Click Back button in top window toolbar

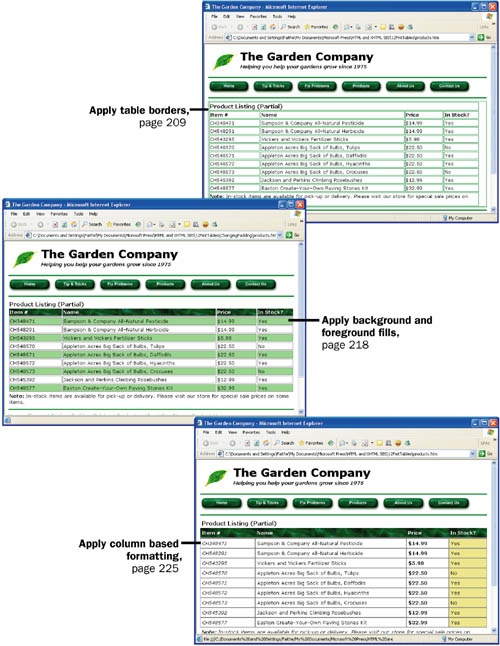pos(219,27)
